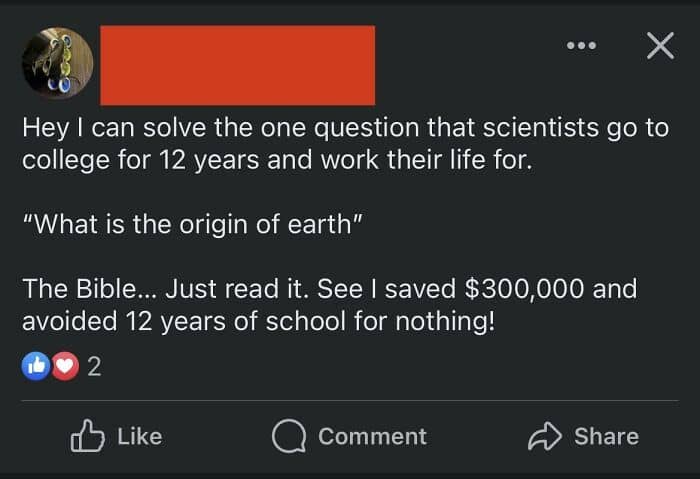Open the reaction count showing 2

94,367
